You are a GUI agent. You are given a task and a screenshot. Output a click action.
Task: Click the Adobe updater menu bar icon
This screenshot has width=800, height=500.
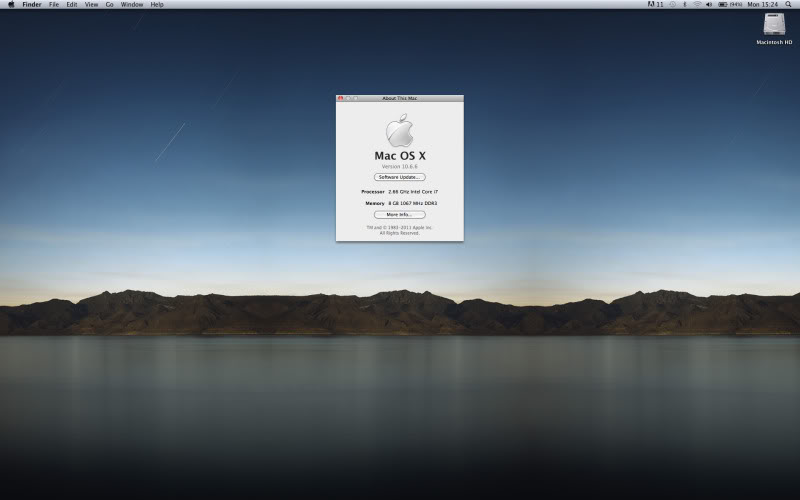[651, 4]
